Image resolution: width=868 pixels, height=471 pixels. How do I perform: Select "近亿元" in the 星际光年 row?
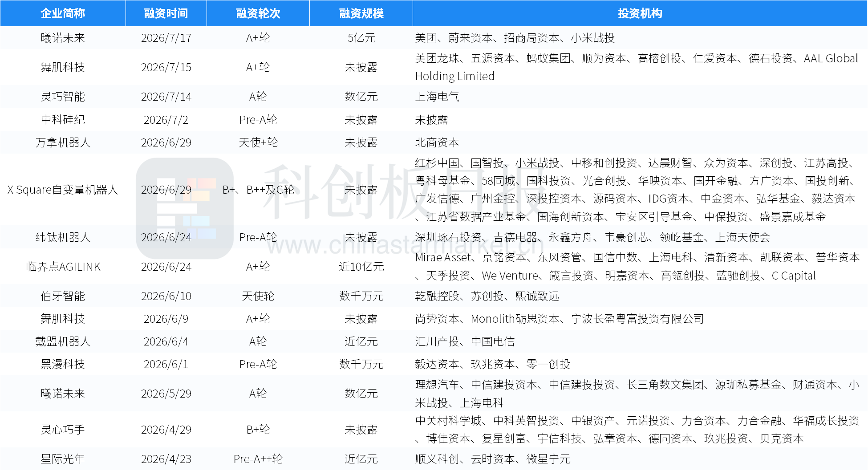361,459
